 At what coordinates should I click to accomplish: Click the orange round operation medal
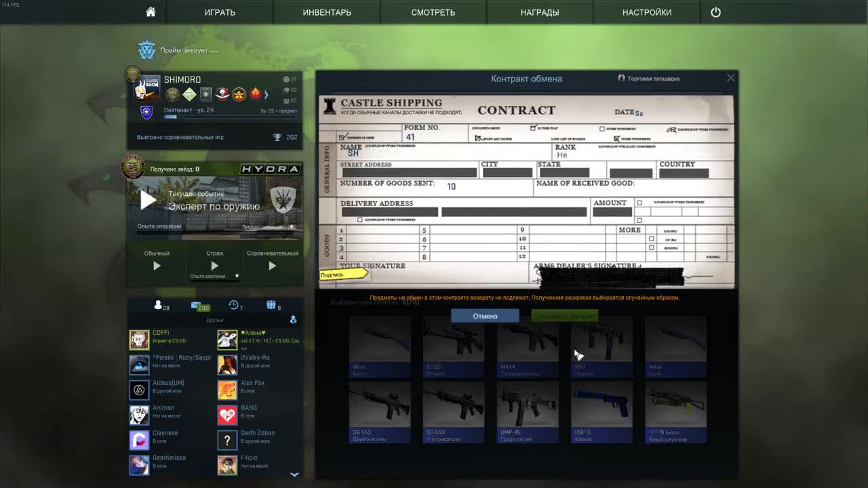tap(239, 94)
